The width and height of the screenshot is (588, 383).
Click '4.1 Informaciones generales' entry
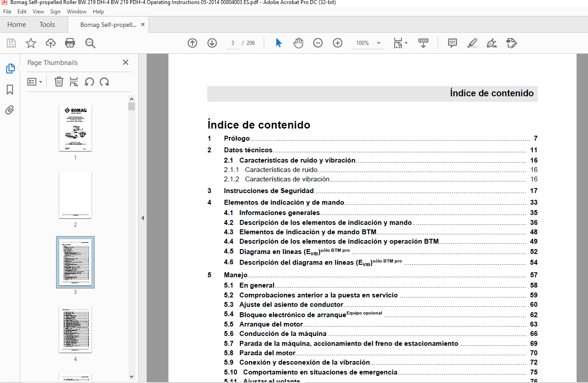(381, 213)
